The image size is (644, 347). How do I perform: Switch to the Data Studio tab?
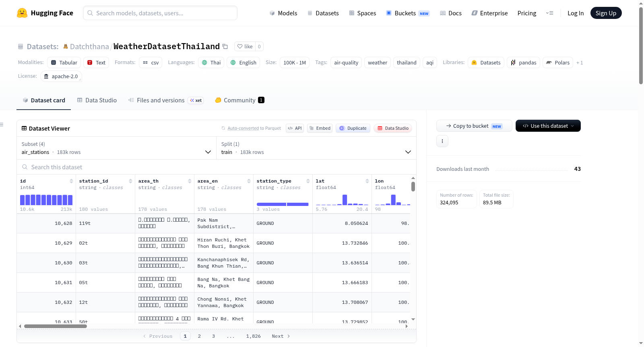[x=97, y=100]
